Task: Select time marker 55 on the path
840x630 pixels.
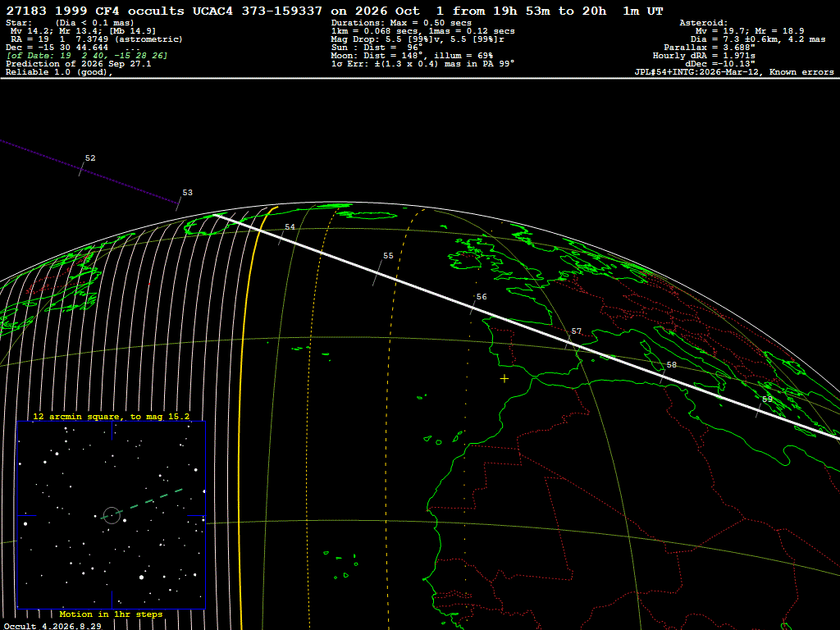Action: pyautogui.click(x=388, y=256)
